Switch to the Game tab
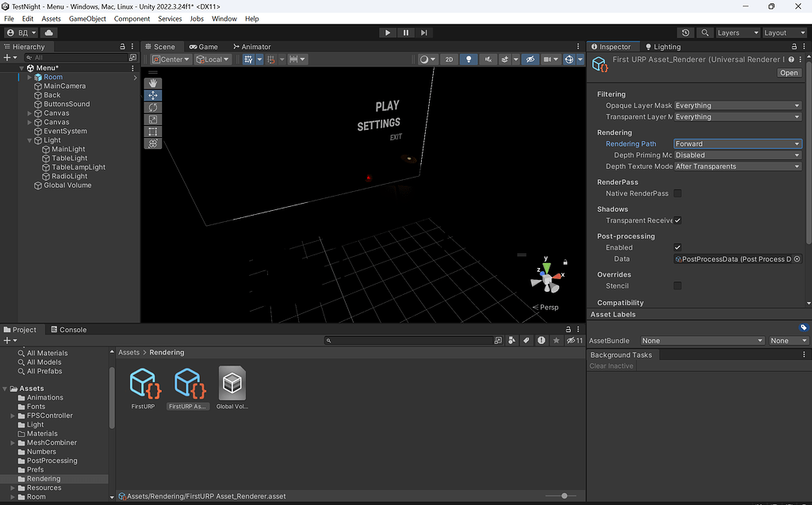Screen dimensions: 812x505 [x=204, y=46]
